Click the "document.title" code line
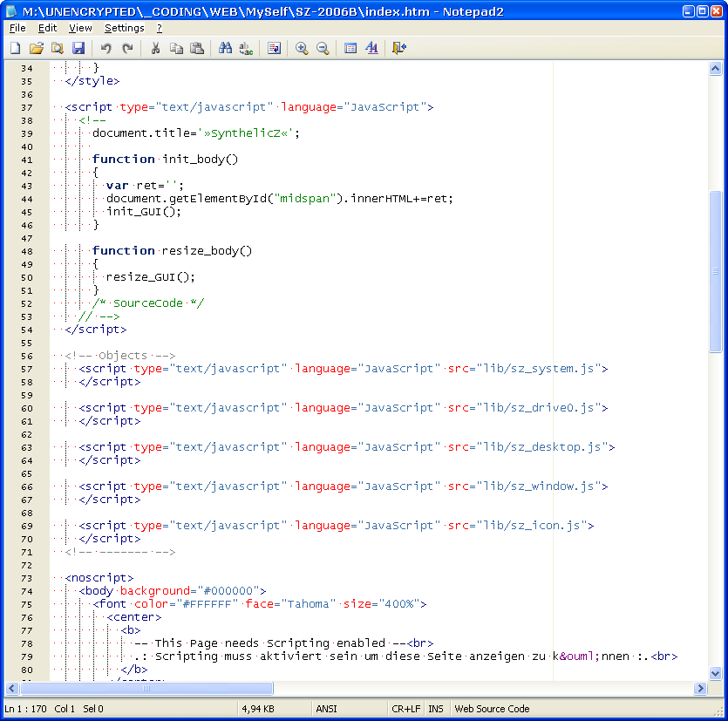This screenshot has width=728, height=721. [x=196, y=133]
